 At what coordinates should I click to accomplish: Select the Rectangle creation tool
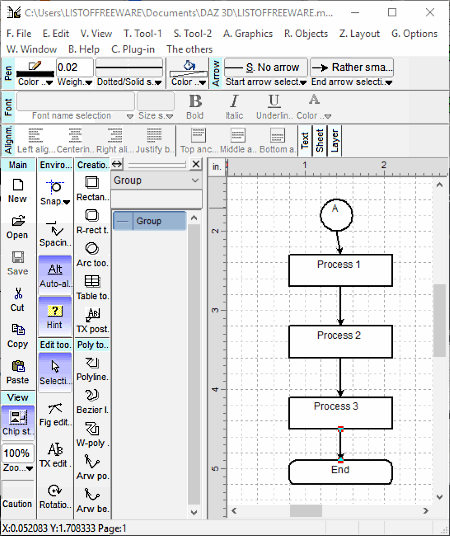coord(92,188)
